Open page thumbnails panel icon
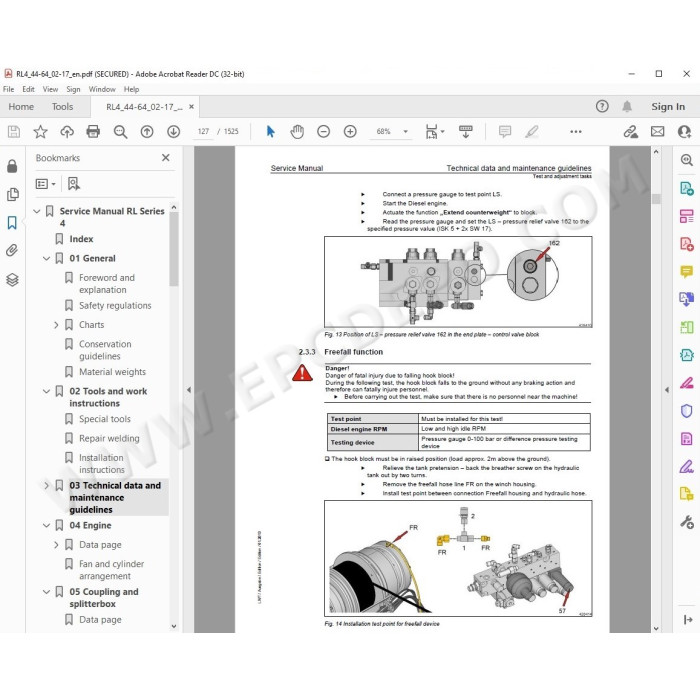The width and height of the screenshot is (700, 700). tap(12, 194)
